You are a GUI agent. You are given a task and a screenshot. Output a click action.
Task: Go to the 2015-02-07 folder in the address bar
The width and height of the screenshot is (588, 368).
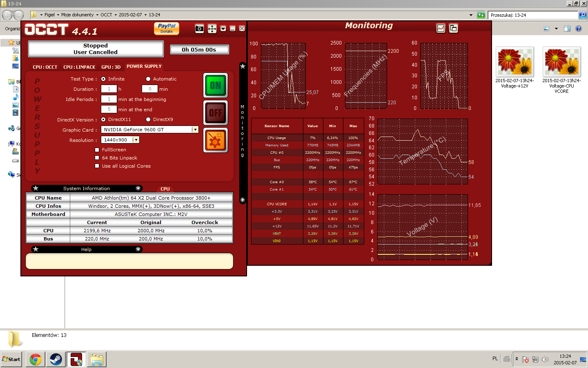[x=130, y=15]
